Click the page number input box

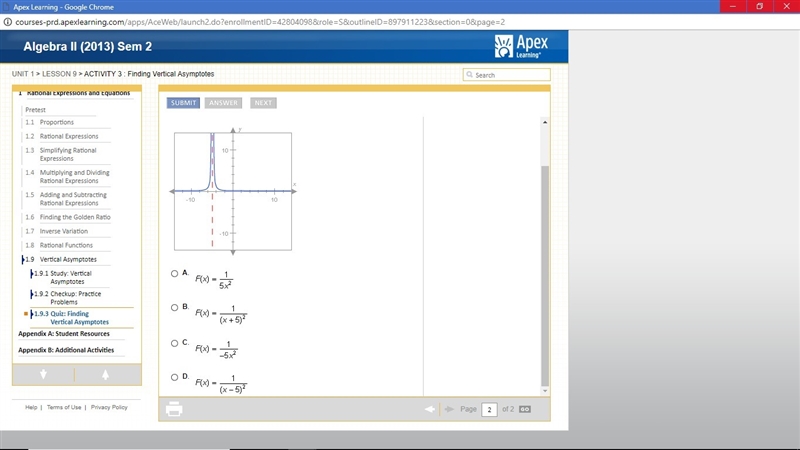pyautogui.click(x=489, y=409)
